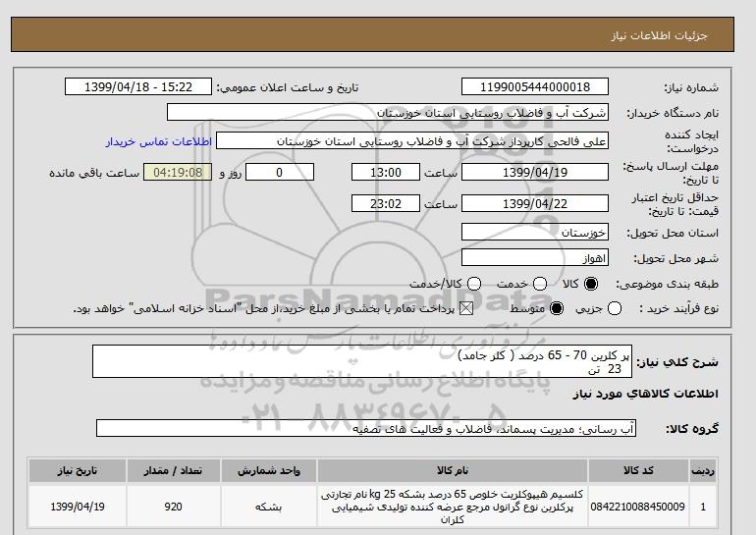Click the general need description text box
Viewport: 756px width, 535px height.
tap(362, 361)
